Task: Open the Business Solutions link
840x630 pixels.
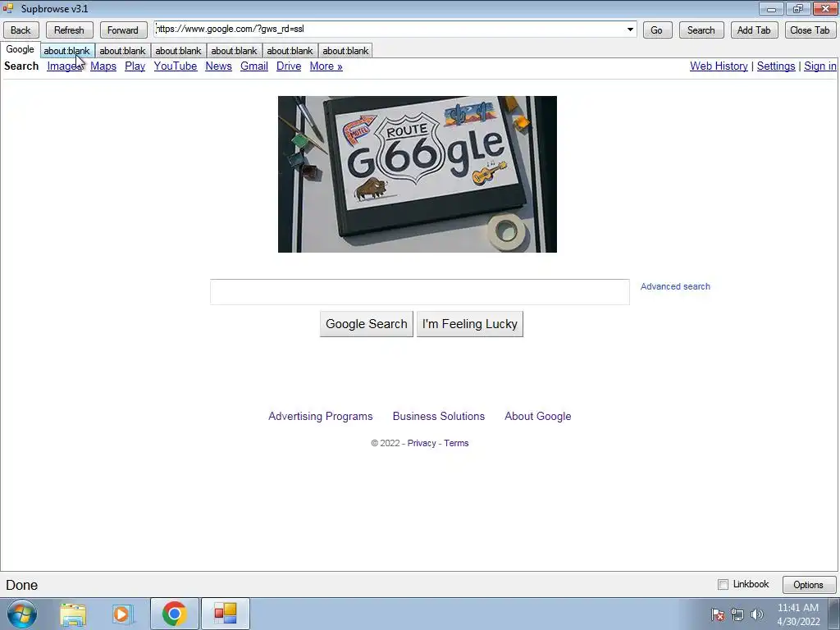Action: tap(439, 416)
